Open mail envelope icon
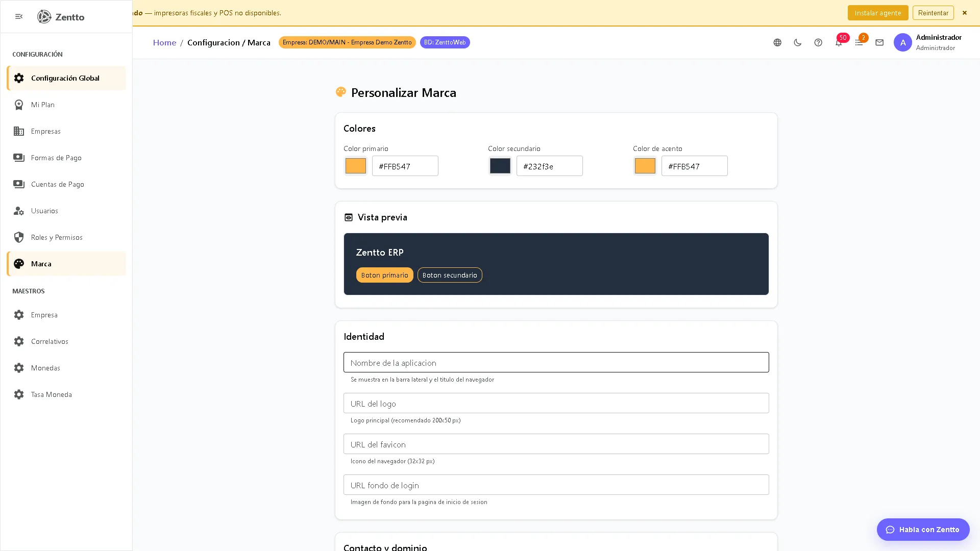 (879, 43)
